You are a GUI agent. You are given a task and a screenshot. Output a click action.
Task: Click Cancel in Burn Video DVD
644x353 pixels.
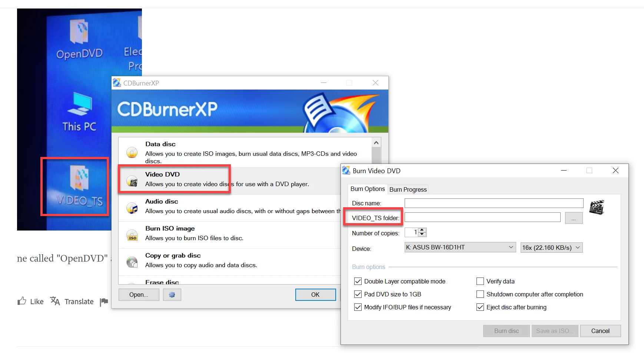point(600,331)
